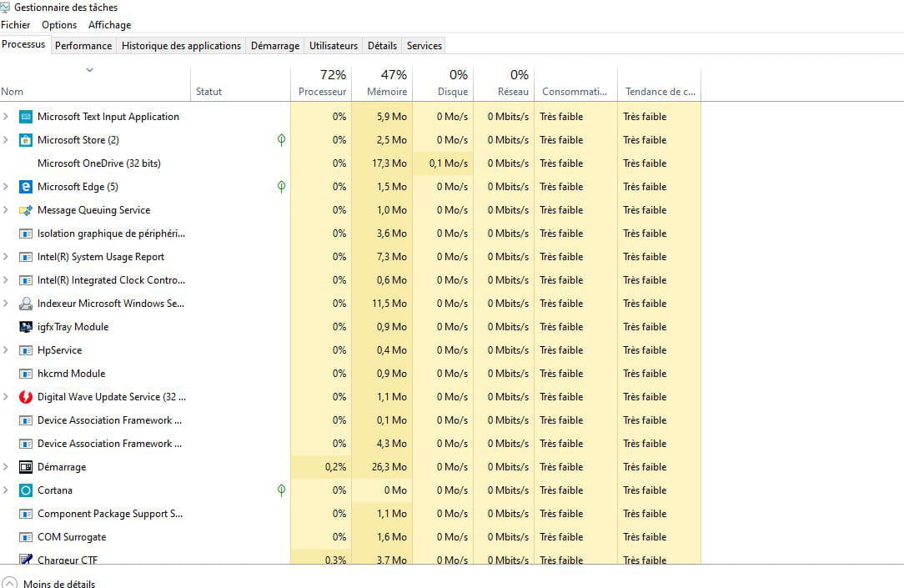Expand the Digital Wave Update Service row
The width and height of the screenshot is (904, 588).
[x=6, y=397]
